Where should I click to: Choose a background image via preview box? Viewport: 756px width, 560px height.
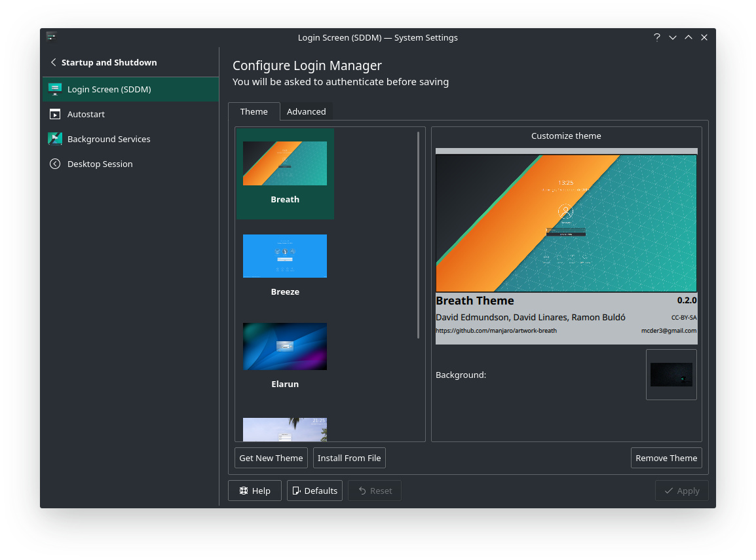click(671, 375)
